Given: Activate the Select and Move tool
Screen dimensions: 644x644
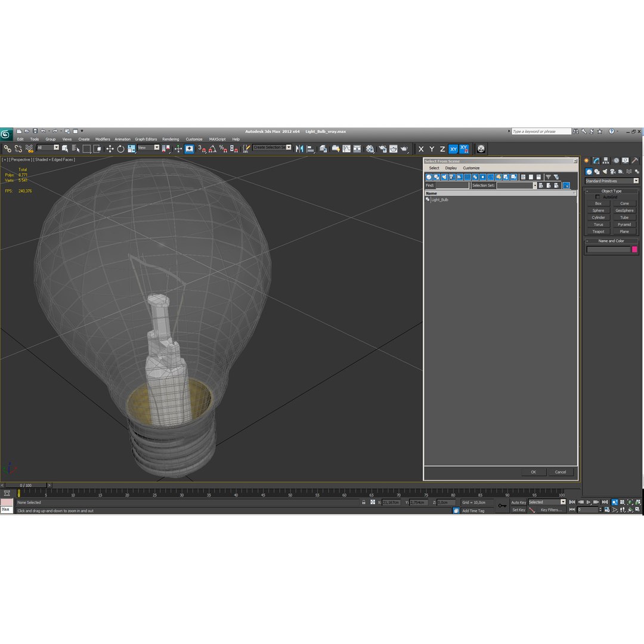Looking at the screenshot, I should point(110,148).
